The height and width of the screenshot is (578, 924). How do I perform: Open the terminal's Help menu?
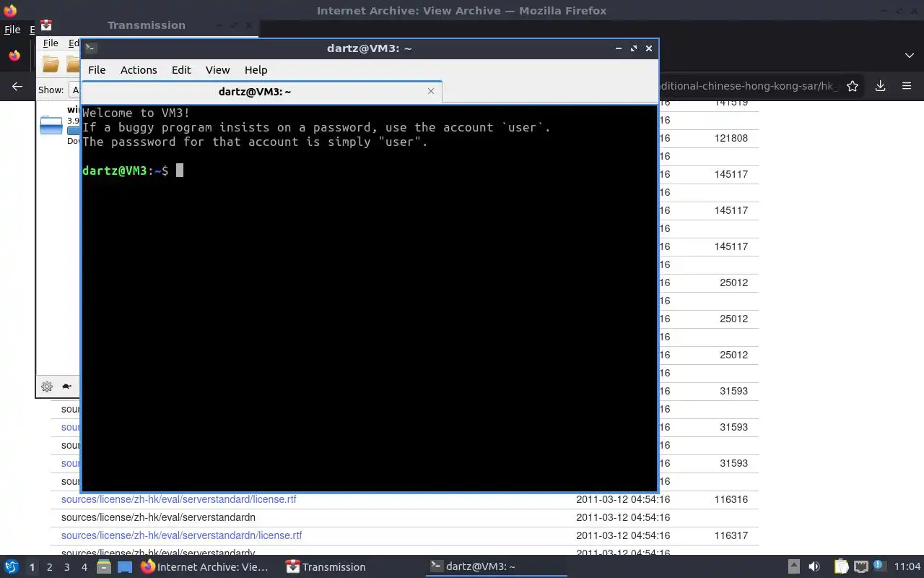click(256, 70)
